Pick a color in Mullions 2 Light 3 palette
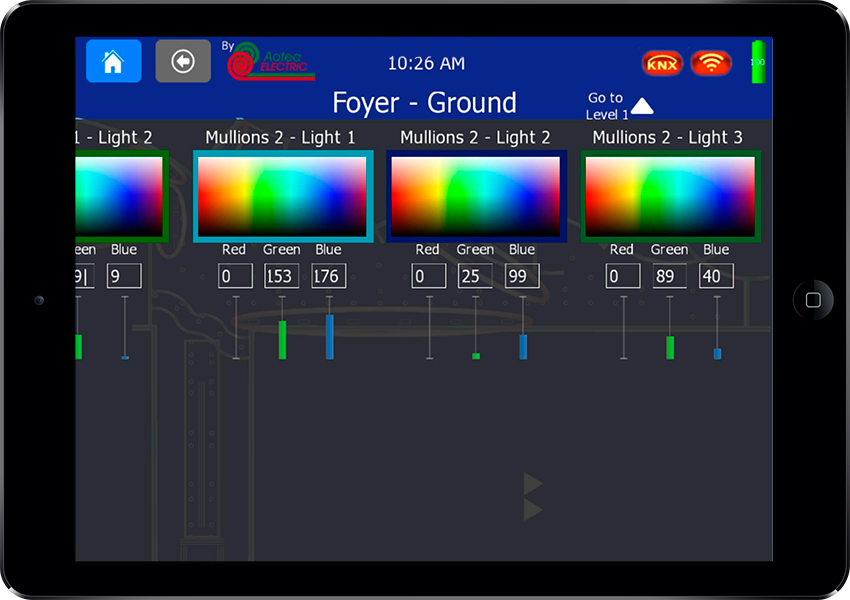 coord(669,196)
